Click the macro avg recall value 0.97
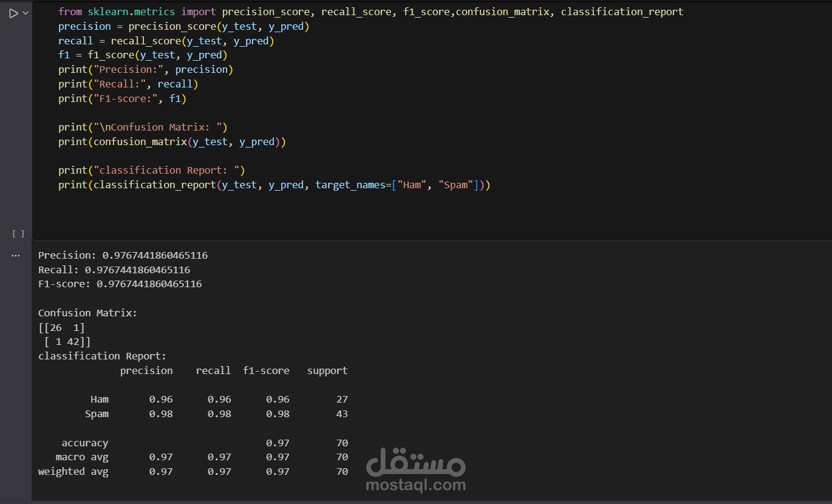832x504 pixels. coord(219,457)
